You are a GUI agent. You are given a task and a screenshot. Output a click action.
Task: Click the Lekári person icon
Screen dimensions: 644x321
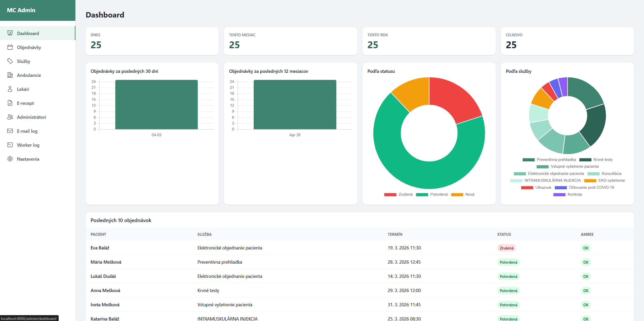[x=10, y=89]
